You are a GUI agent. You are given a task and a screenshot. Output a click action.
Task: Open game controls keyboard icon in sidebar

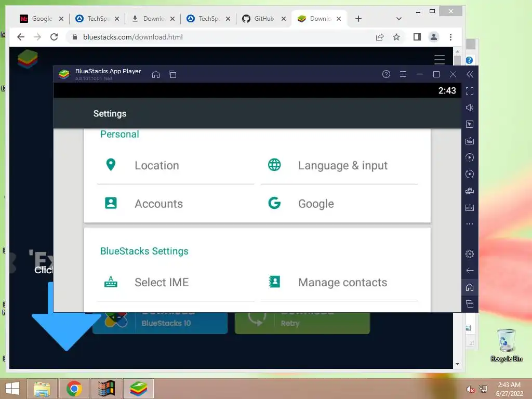point(470,141)
